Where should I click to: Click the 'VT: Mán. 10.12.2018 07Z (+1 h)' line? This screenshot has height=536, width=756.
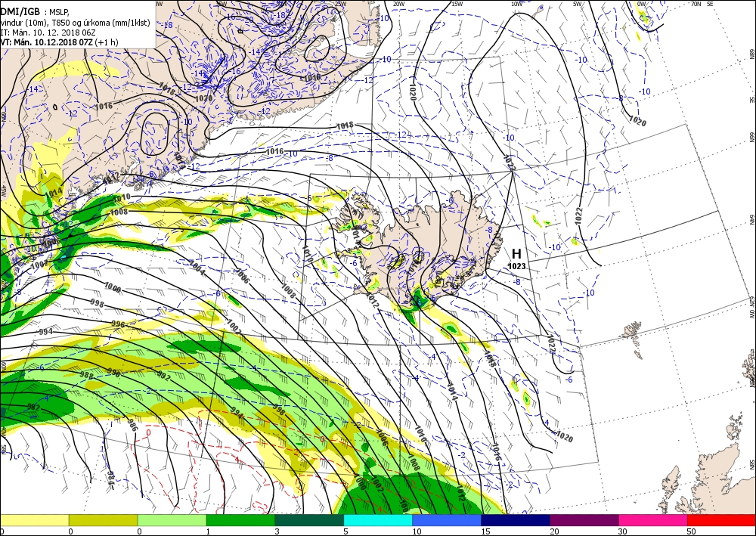[x=59, y=42]
